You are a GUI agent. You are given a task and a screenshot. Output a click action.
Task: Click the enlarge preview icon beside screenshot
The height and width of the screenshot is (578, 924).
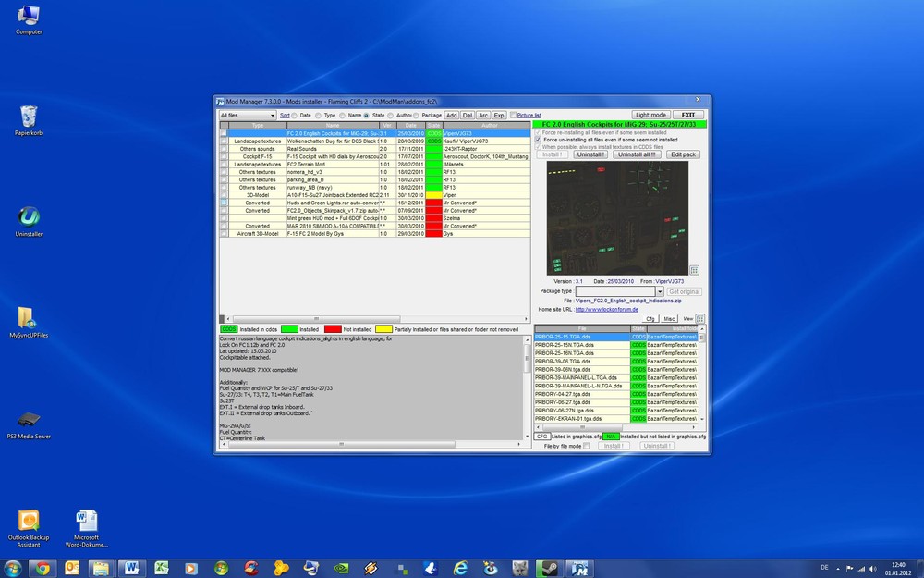coord(694,270)
